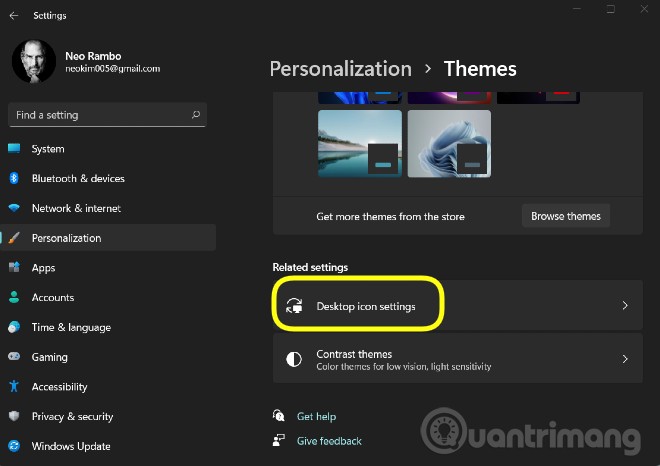660x466 pixels.
Task: Expand Desktop icon settings chevron
Action: tap(625, 305)
